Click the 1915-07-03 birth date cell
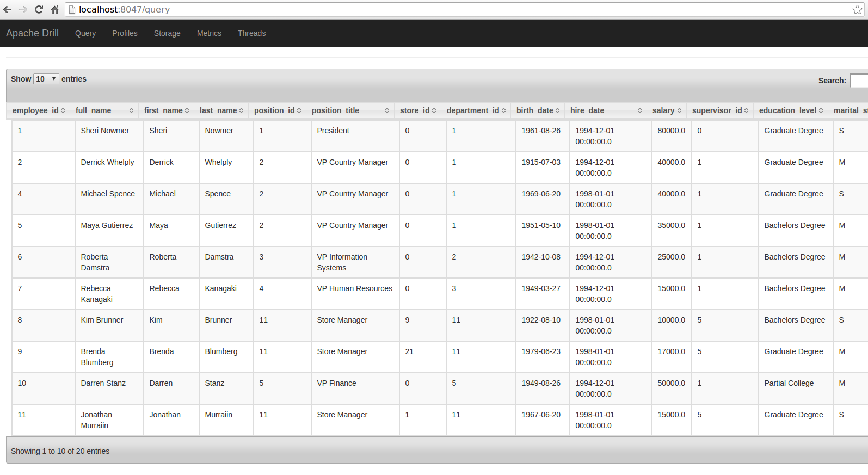868x475 pixels. pyautogui.click(x=543, y=168)
